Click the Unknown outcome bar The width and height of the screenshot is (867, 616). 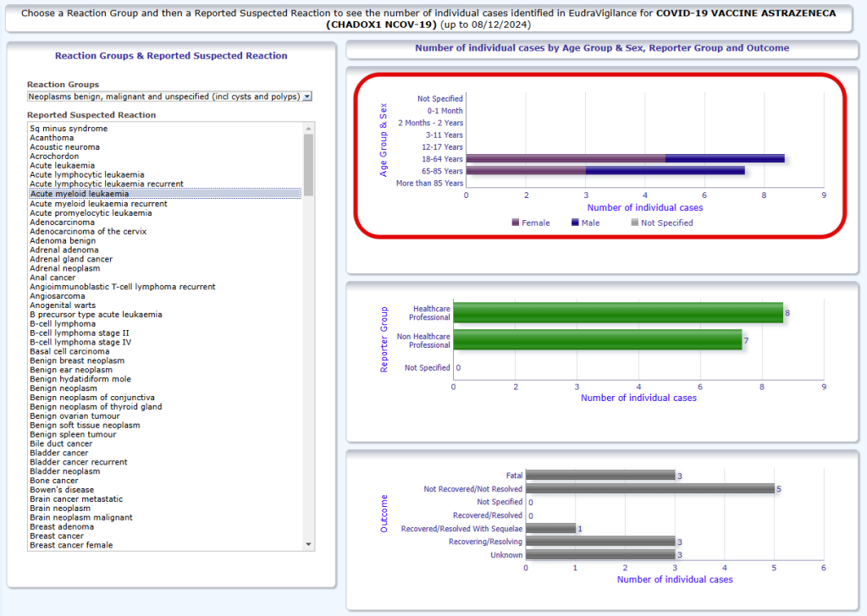(x=600, y=555)
